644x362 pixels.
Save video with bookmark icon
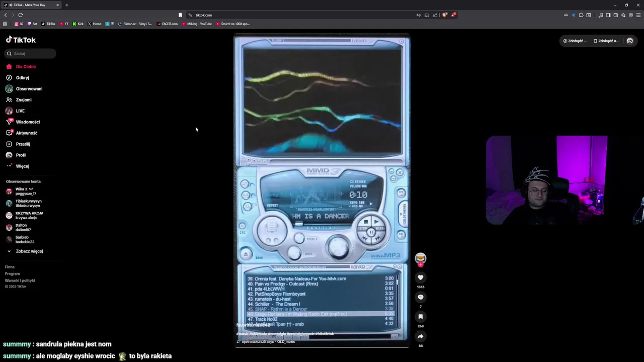pos(421,317)
